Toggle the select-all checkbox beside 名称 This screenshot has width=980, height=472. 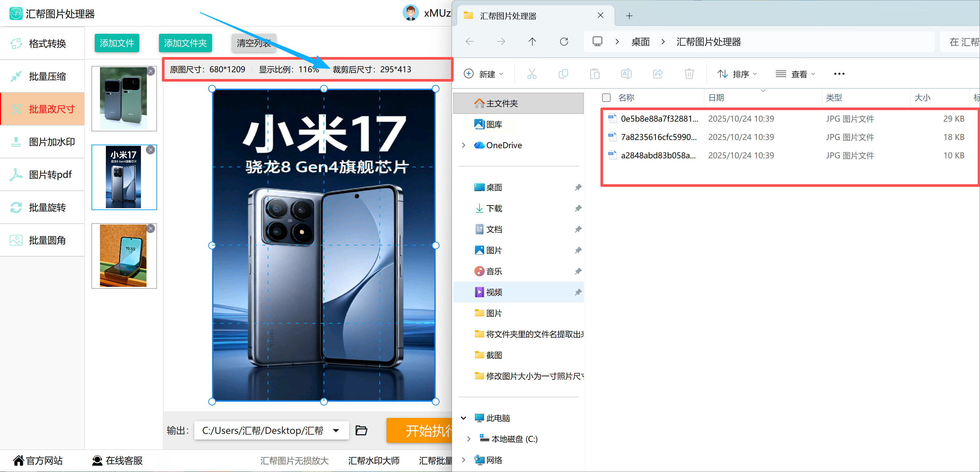pos(606,98)
